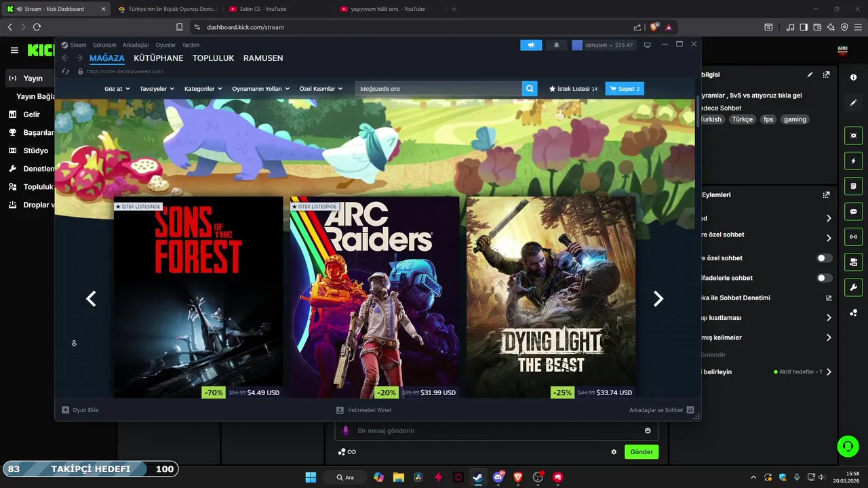
Task: Pop out the stream info panel
Action: [826, 75]
